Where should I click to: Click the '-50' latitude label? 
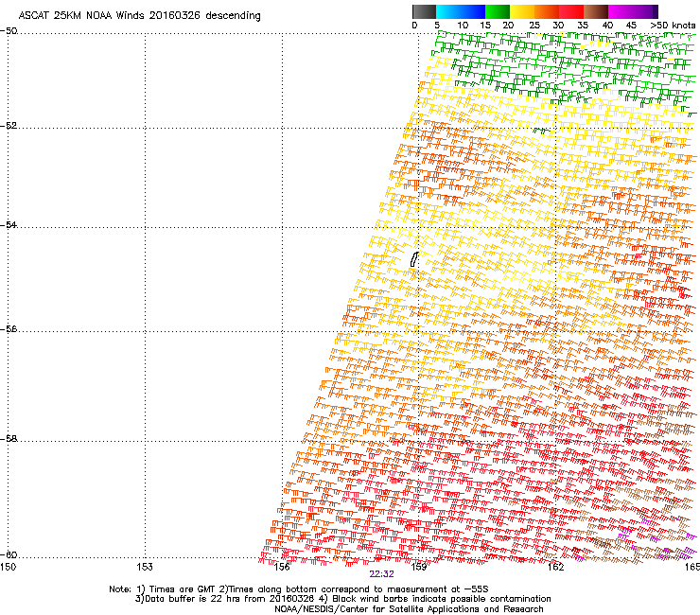pyautogui.click(x=9, y=31)
